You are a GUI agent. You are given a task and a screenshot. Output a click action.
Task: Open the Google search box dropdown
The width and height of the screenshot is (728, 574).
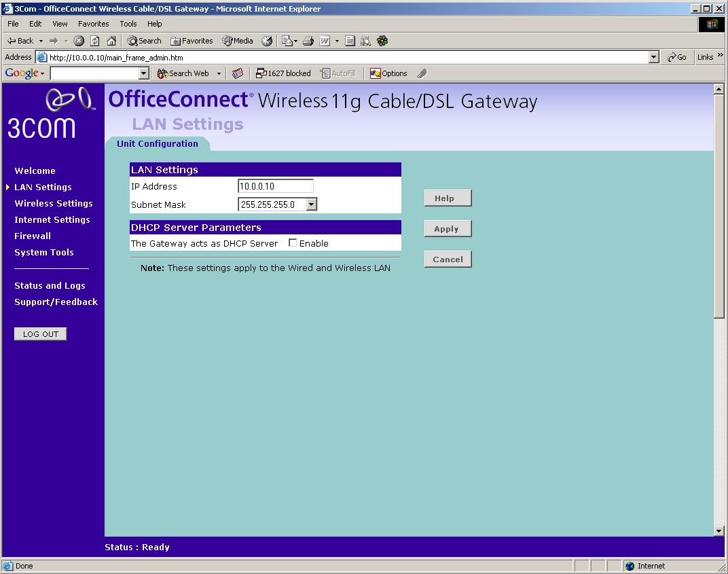click(144, 73)
